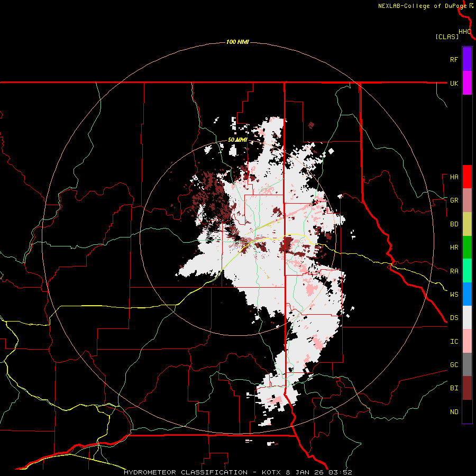Click the BD yellow legend swatch
This screenshot has height=476, width=476.
point(467,224)
